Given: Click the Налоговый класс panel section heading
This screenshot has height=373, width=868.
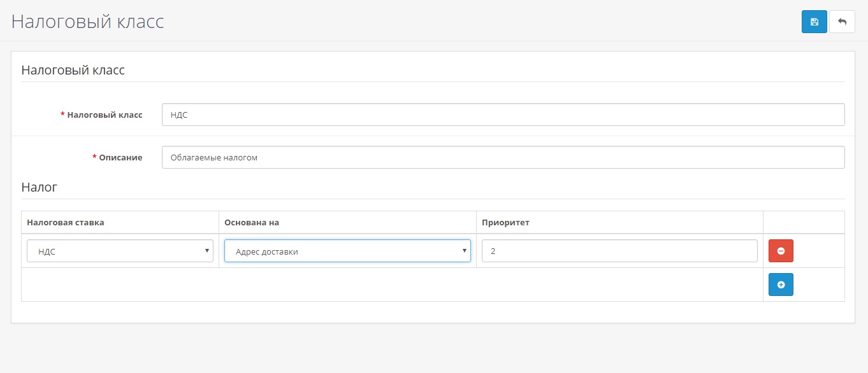Looking at the screenshot, I should pyautogui.click(x=73, y=70).
